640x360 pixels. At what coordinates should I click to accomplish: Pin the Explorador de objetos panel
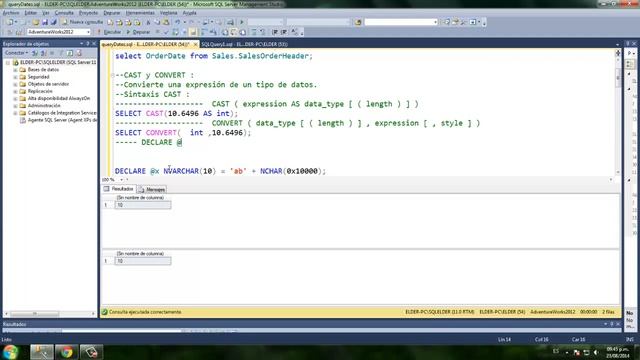(x=87, y=43)
